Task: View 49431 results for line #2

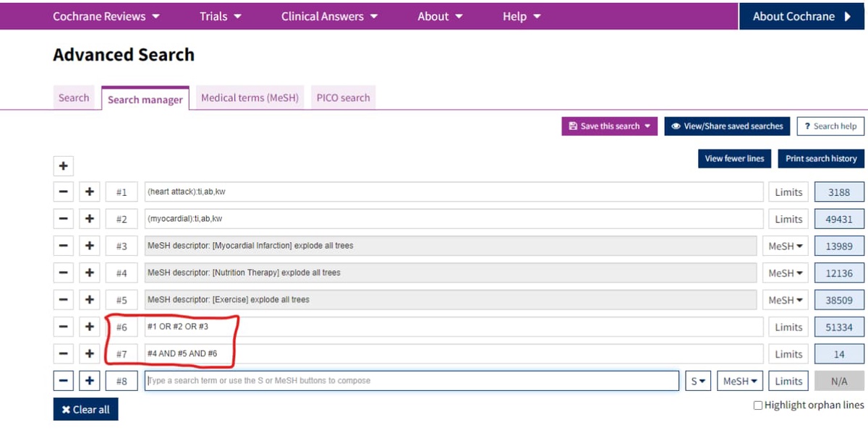Action: [839, 219]
